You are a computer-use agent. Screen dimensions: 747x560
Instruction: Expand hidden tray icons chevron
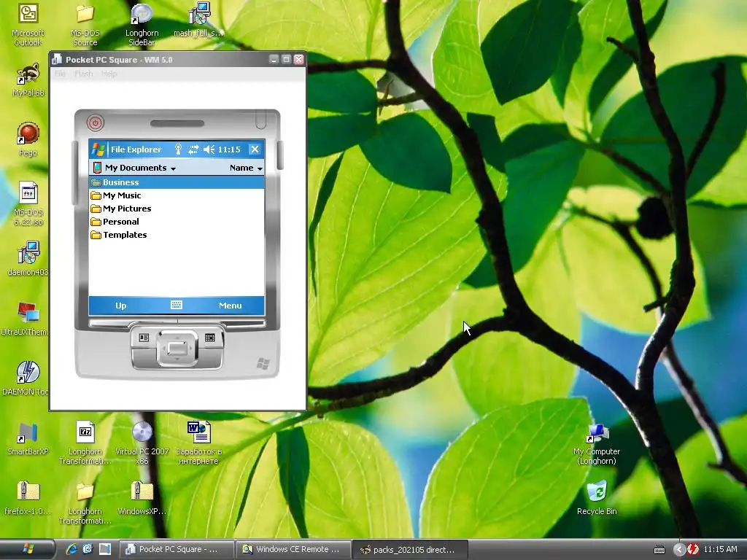pyautogui.click(x=679, y=550)
